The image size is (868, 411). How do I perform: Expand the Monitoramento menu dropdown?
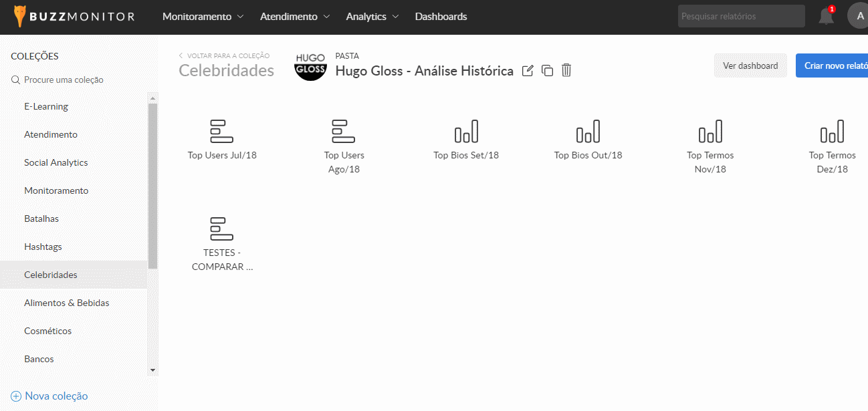click(203, 17)
